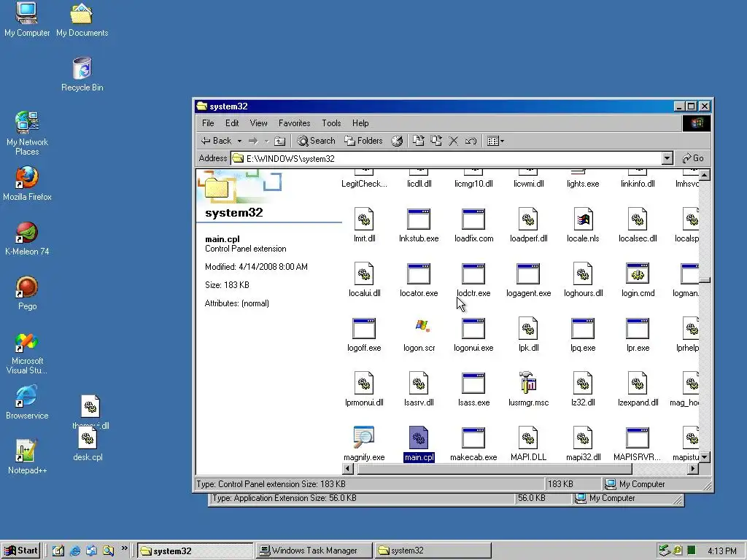
Task: Open the Views dropdown button
Action: coord(496,141)
